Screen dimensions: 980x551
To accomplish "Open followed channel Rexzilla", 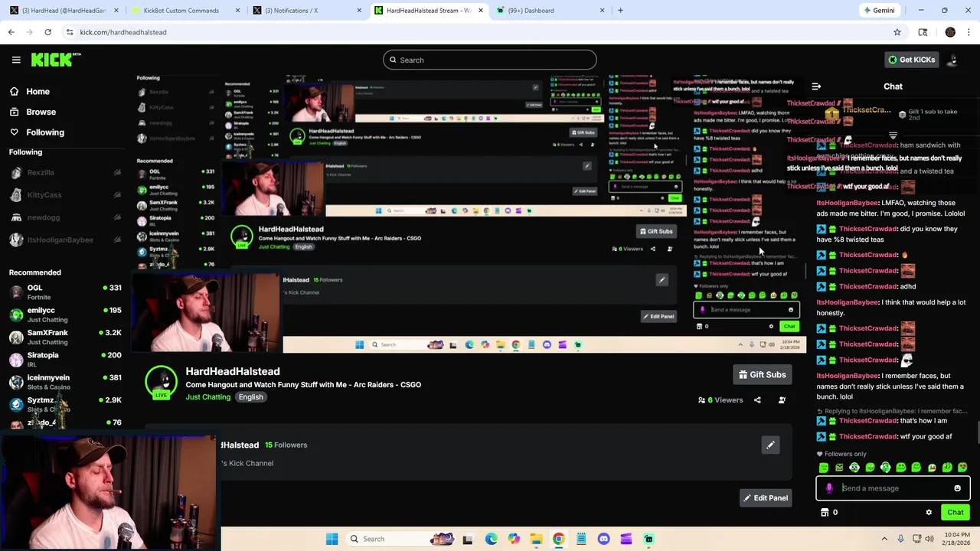I will [x=64, y=173].
